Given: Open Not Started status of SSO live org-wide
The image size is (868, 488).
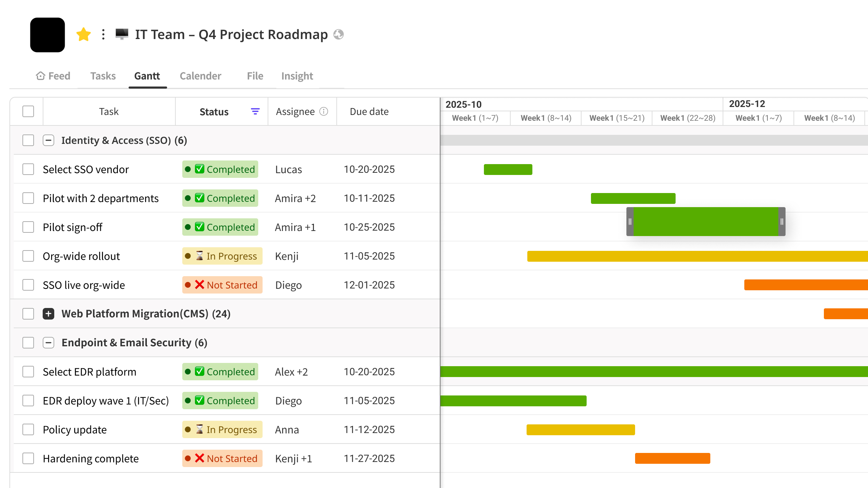Looking at the screenshot, I should pyautogui.click(x=222, y=285).
